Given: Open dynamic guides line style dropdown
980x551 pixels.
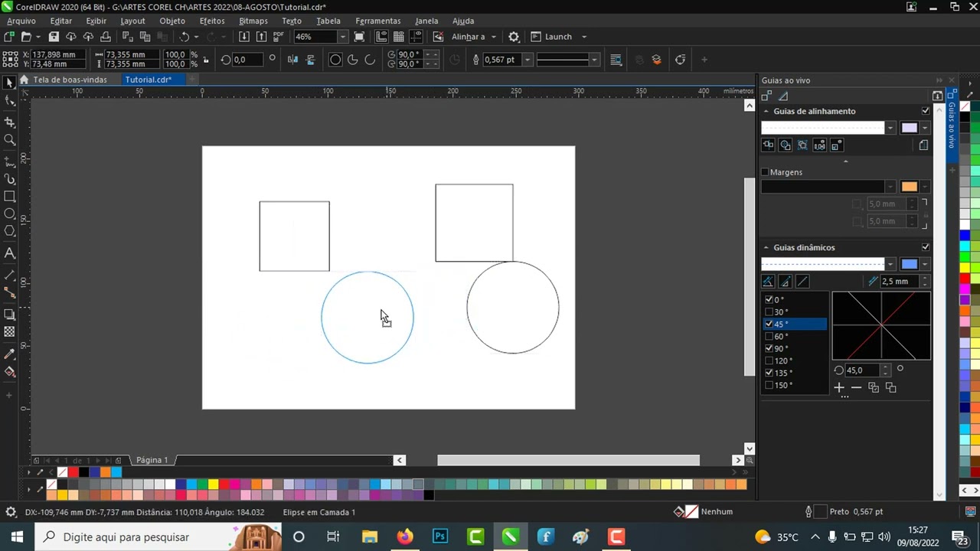Looking at the screenshot, I should [x=890, y=264].
